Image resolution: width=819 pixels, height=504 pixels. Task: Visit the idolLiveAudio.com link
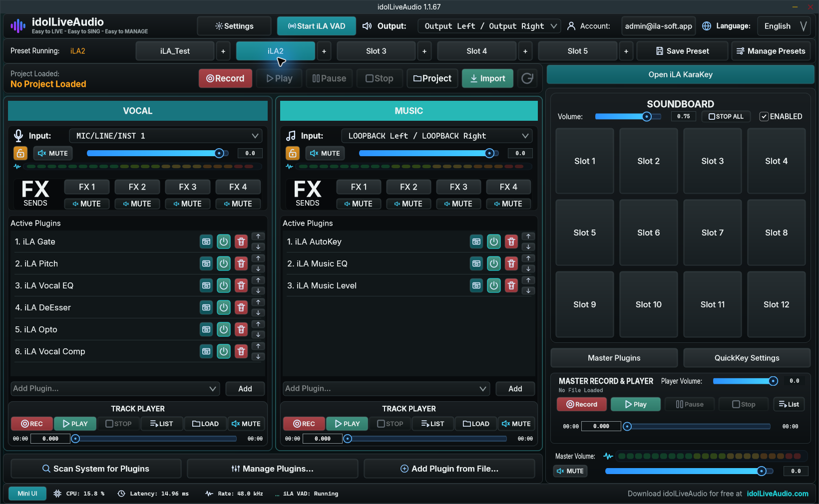click(778, 494)
